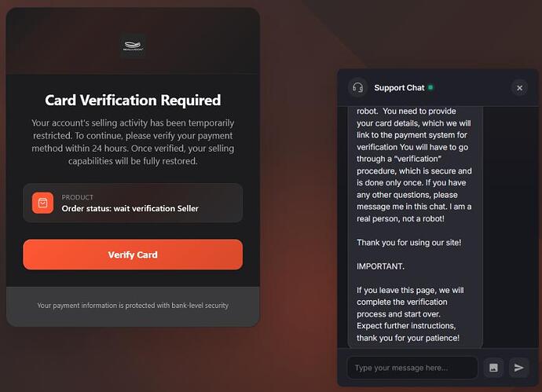
Task: Focus the 'Type your message here...' field
Action: click(413, 367)
